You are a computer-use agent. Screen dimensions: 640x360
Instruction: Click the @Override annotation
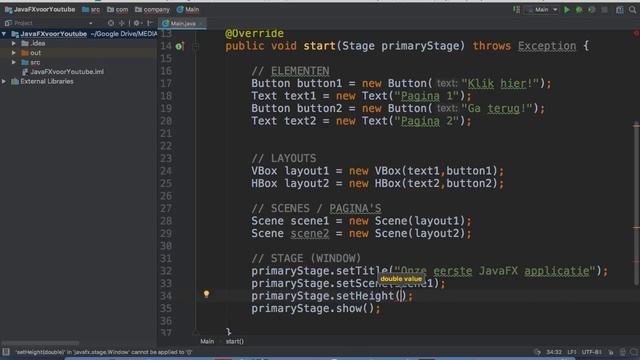click(x=254, y=33)
